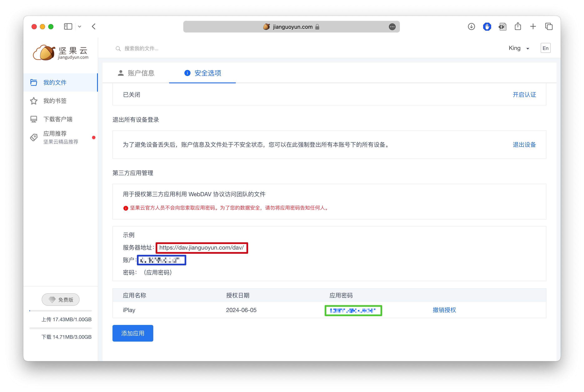Click the blue hand extension icon
Image resolution: width=584 pixels, height=392 pixels.
coord(487,26)
